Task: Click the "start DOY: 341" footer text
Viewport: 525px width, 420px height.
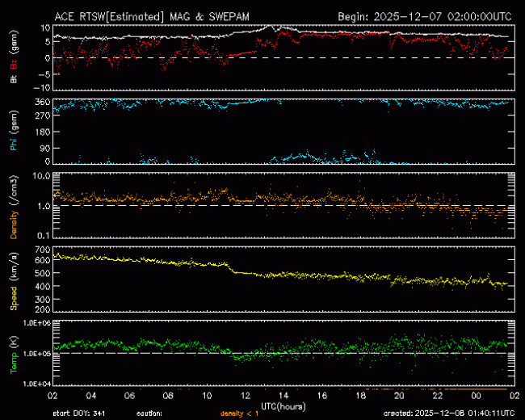Action: tap(79, 414)
